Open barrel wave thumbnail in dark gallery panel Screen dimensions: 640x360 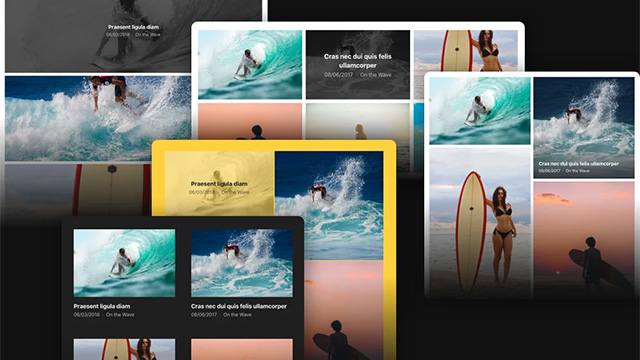click(x=124, y=263)
